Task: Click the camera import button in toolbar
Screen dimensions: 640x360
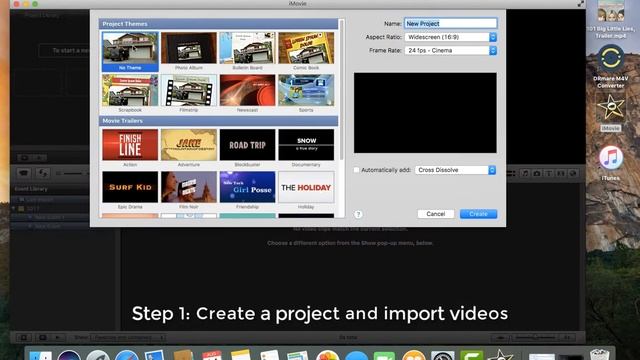Action: (x=24, y=173)
